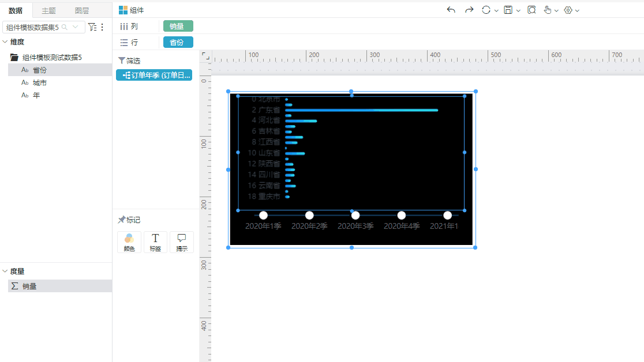Click the 广东省 bar in chart
This screenshot has width=644, height=362.
click(361, 110)
